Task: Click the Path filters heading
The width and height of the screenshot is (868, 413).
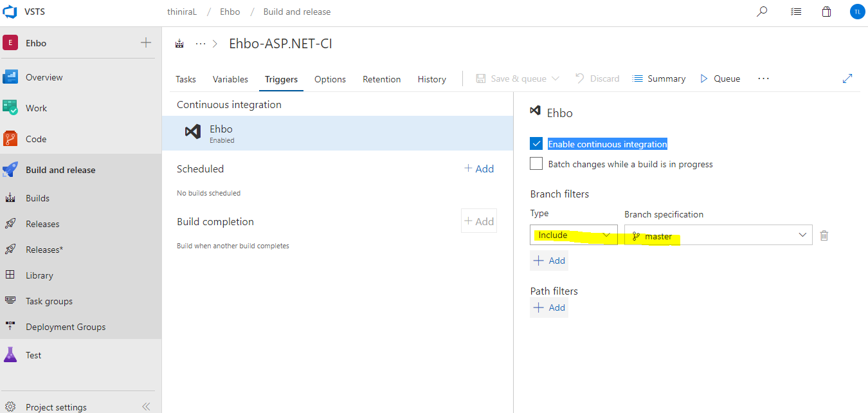Action: pyautogui.click(x=554, y=291)
